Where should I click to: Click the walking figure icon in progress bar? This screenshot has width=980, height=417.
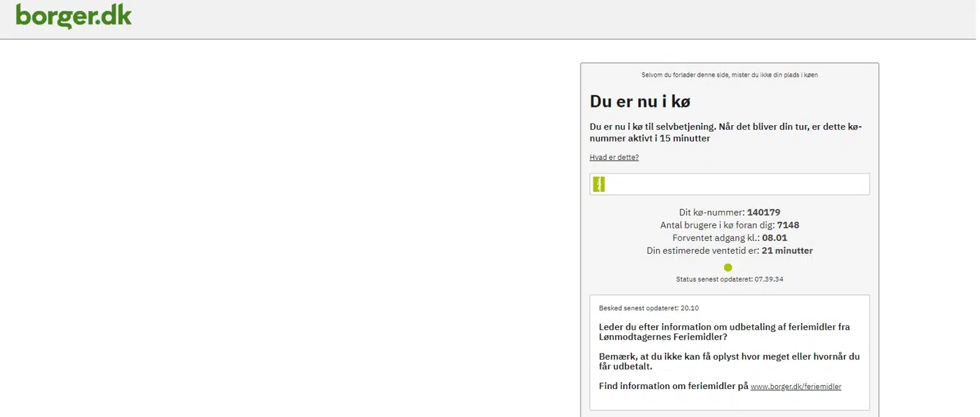click(x=599, y=184)
